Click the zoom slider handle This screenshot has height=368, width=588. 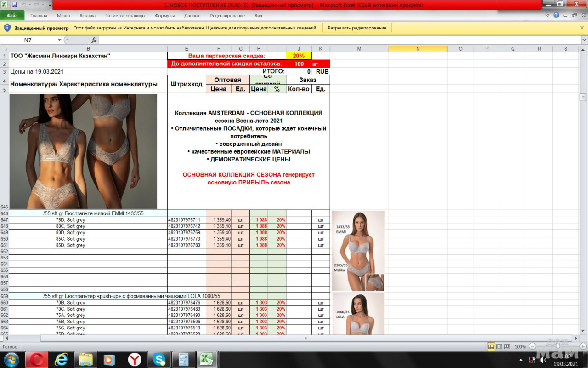tap(558, 346)
